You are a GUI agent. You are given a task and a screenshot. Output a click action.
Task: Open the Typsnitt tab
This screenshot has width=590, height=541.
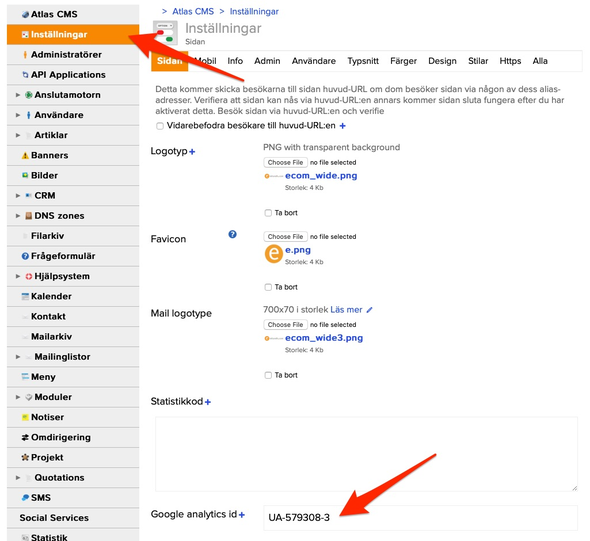tap(363, 61)
